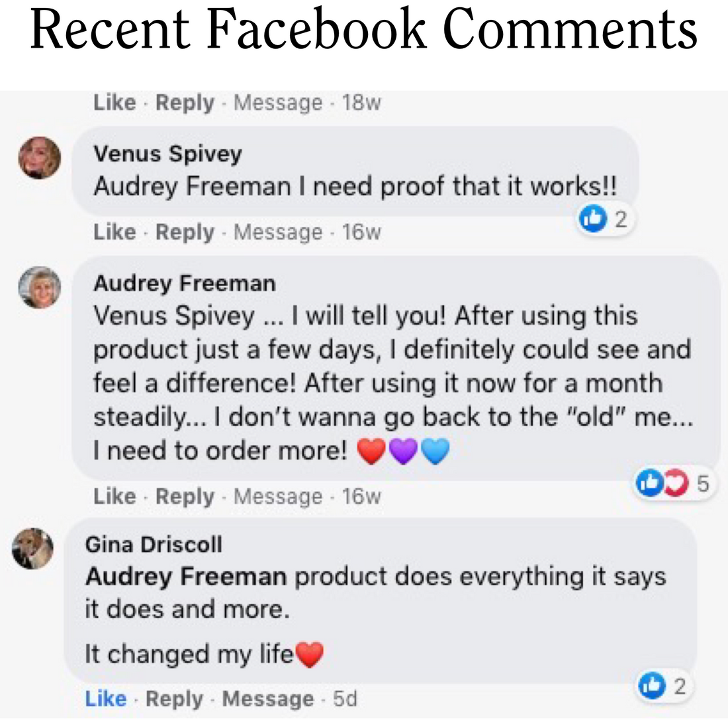Click Gina Driscoll's profile picture
Image resolution: width=728 pixels, height=728 pixels.
pos(32,548)
